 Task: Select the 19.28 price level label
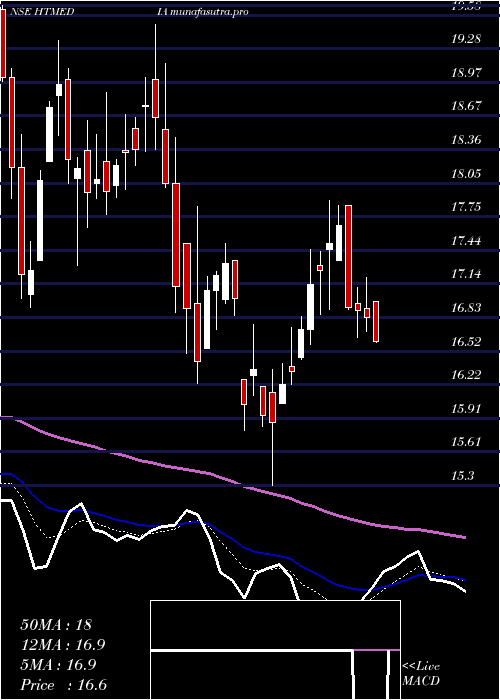(x=466, y=38)
